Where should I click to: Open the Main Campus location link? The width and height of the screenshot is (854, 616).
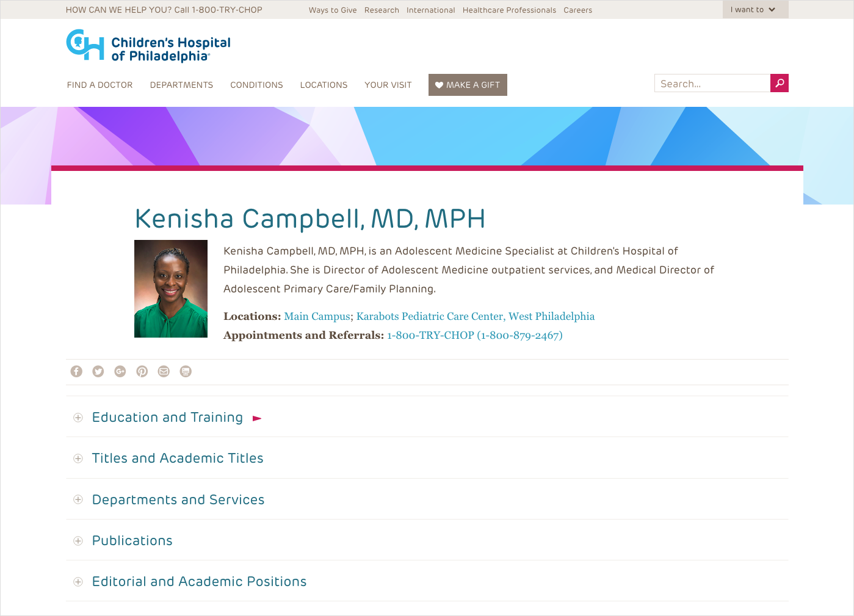pyautogui.click(x=317, y=316)
